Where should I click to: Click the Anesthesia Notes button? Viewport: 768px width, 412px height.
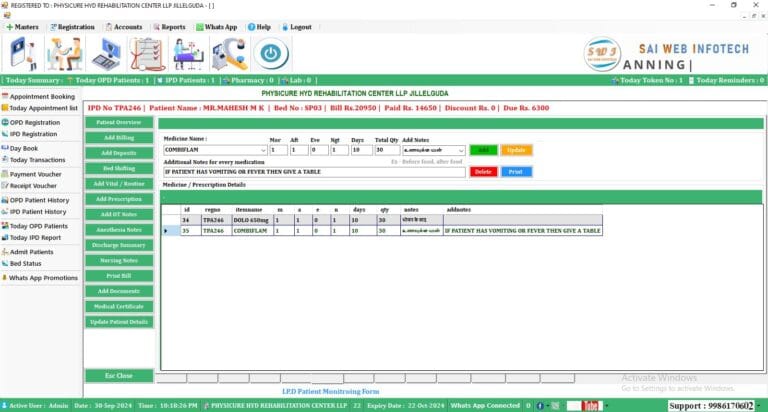tap(119, 230)
